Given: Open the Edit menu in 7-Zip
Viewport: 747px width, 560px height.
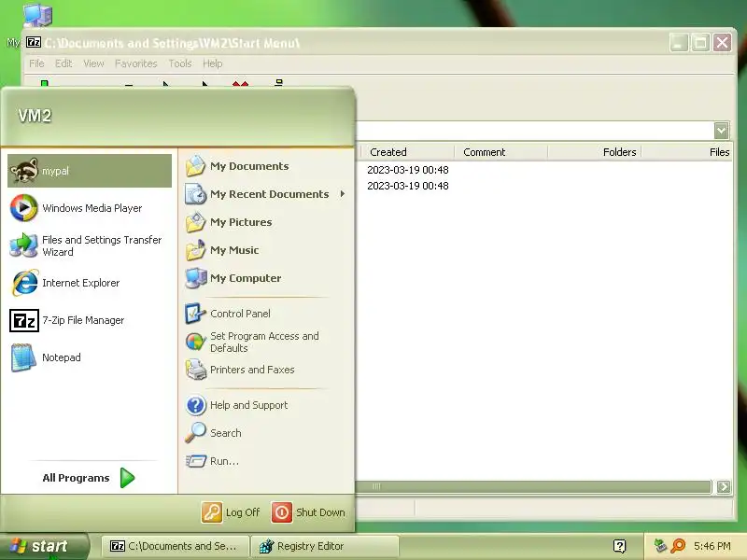Looking at the screenshot, I should (63, 63).
